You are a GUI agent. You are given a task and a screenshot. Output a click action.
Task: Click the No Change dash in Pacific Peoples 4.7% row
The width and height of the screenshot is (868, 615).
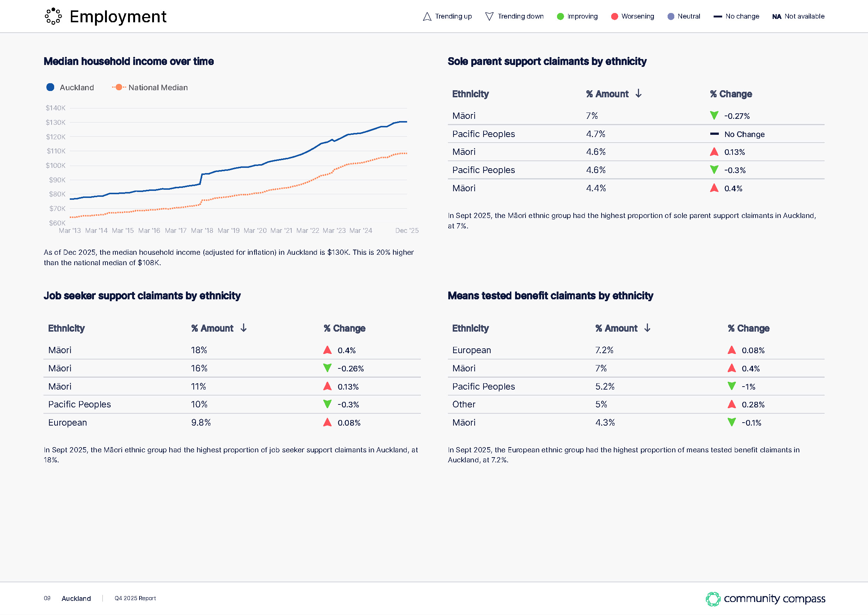coord(714,134)
